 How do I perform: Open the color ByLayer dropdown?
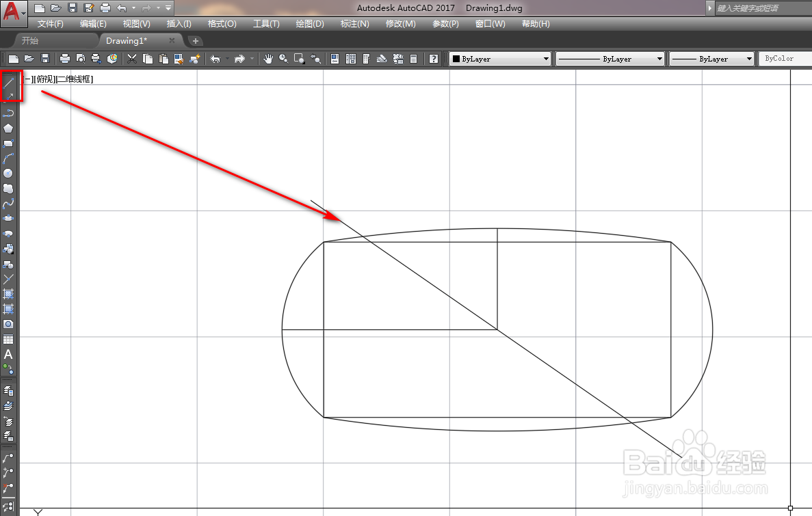[x=500, y=59]
